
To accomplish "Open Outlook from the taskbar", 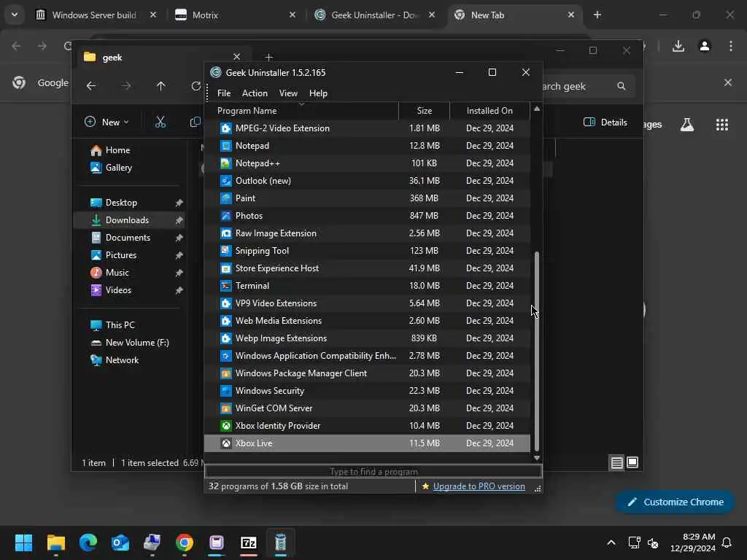I will point(120,542).
